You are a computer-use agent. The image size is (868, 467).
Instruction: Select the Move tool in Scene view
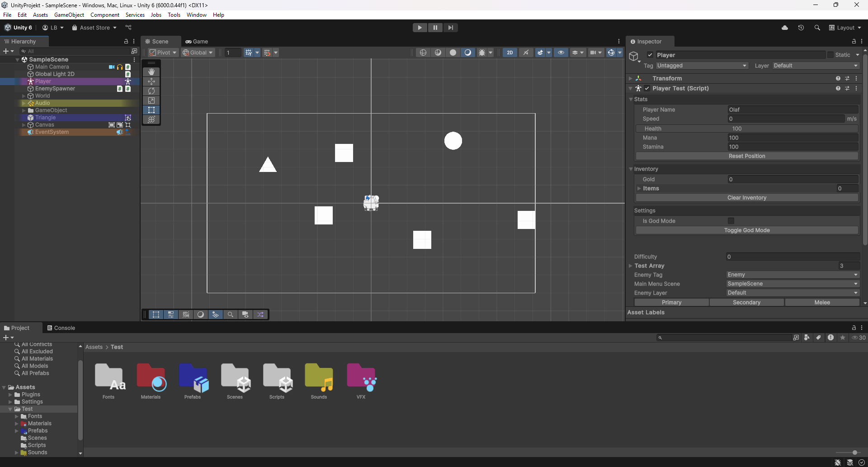[151, 81]
